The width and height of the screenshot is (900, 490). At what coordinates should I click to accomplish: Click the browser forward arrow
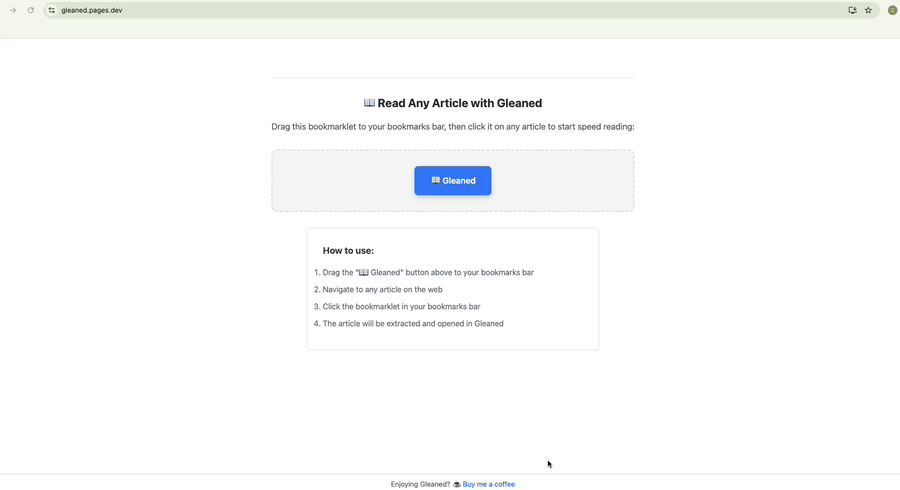pos(13,10)
